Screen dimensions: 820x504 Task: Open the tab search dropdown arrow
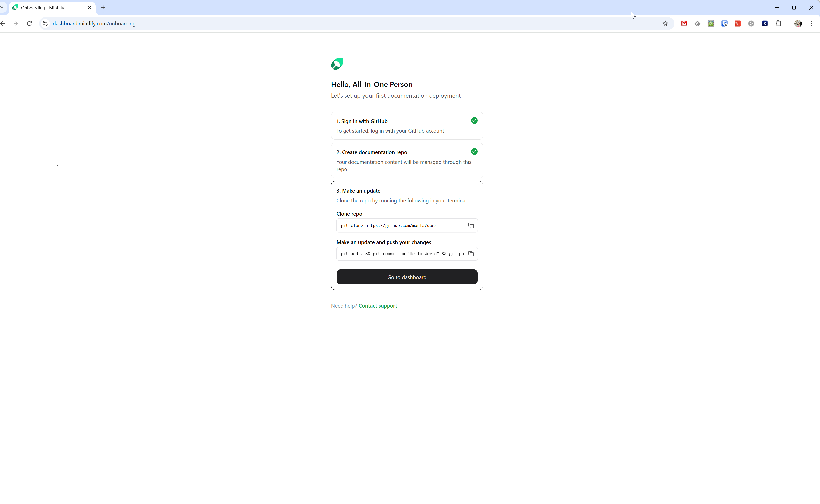[x=2, y=7]
